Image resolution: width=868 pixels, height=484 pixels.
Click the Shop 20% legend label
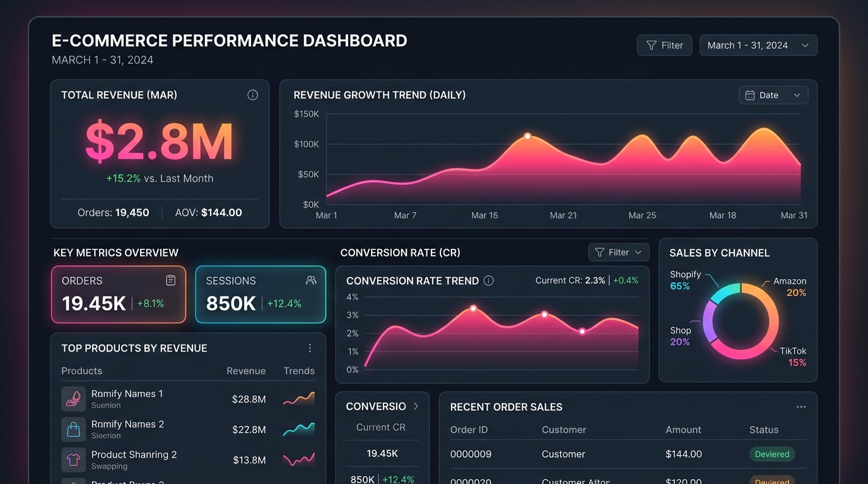680,336
